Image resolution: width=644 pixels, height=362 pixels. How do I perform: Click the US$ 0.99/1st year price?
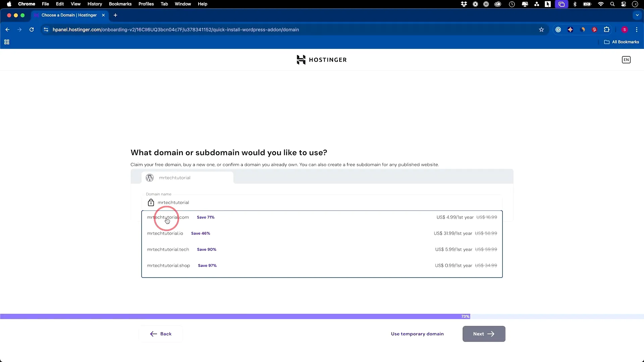[453, 265]
